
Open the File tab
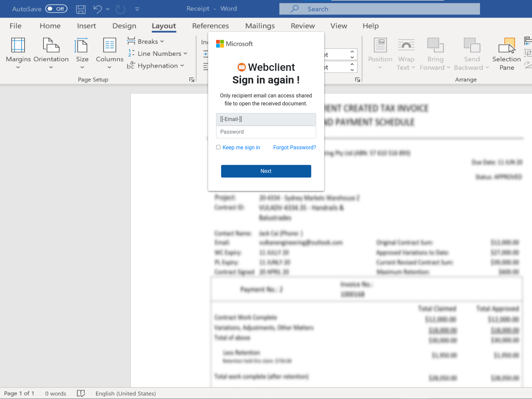[16, 26]
